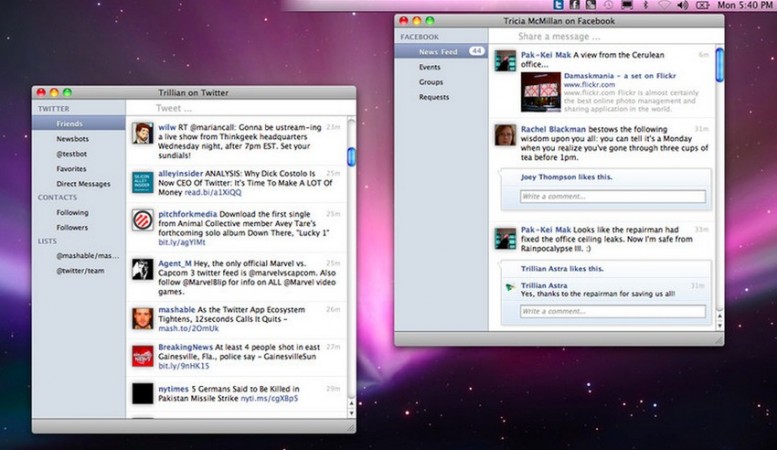The width and height of the screenshot is (777, 450).
Task: Click the pitchforkmedia username link
Action: pos(187,214)
